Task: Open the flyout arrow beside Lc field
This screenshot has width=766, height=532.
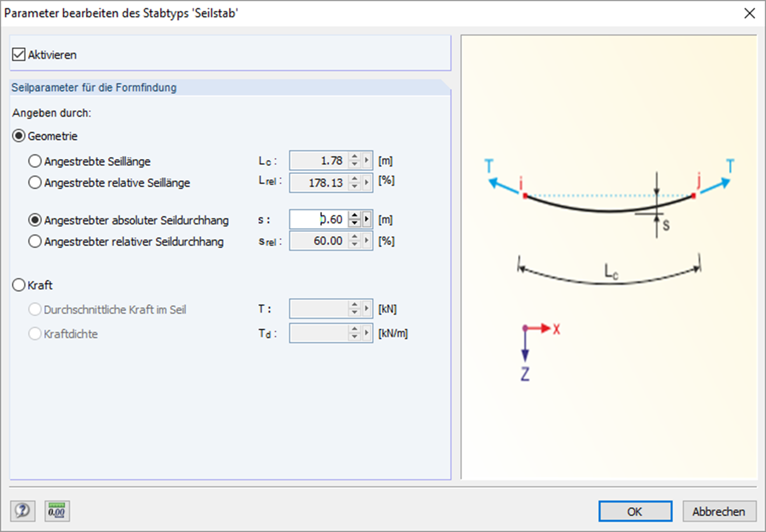Action: click(367, 161)
